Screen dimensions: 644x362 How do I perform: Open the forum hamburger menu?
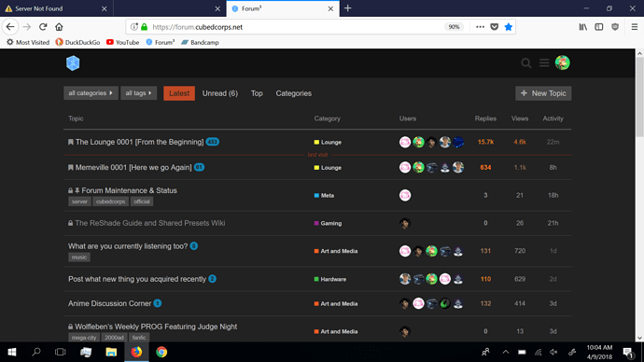click(x=544, y=63)
